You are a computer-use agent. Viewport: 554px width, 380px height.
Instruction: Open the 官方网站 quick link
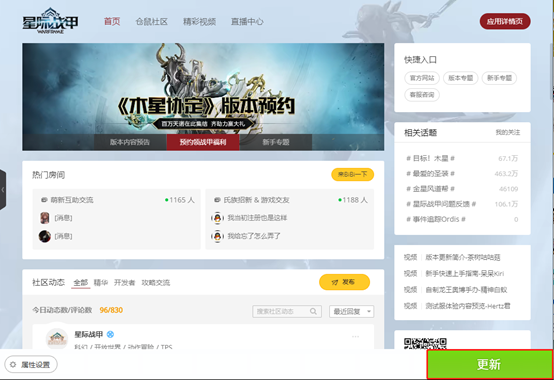tap(422, 78)
